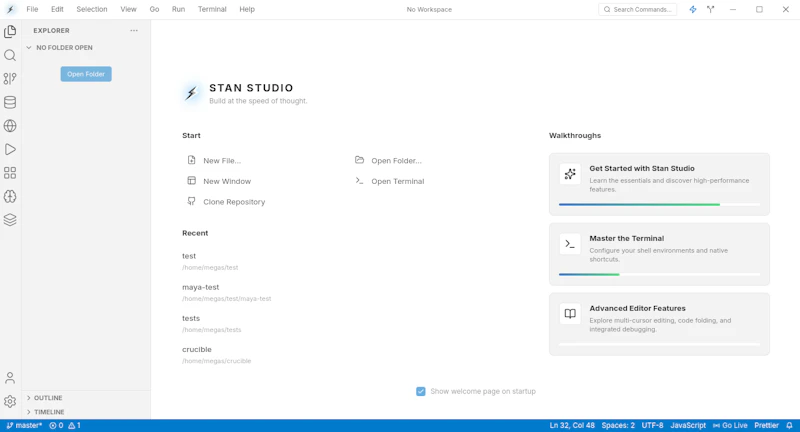Click Spaces: 2 indentation setting
Viewport: 800px width, 432px height.
618,425
